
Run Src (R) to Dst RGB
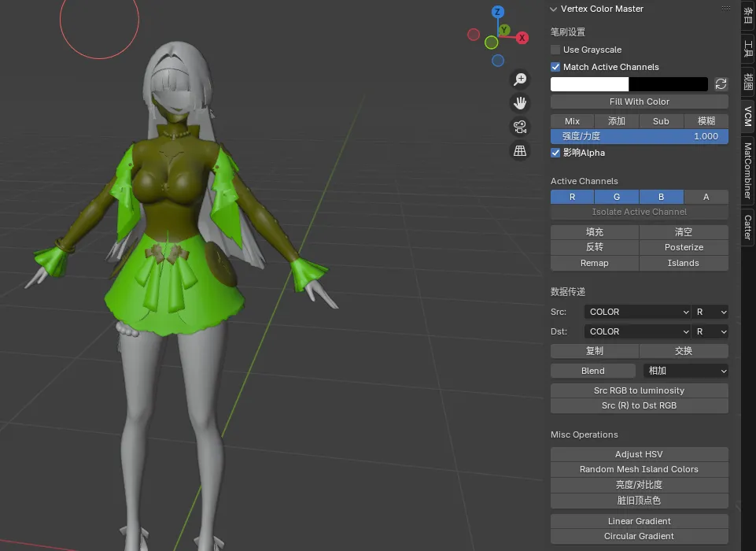(640, 405)
